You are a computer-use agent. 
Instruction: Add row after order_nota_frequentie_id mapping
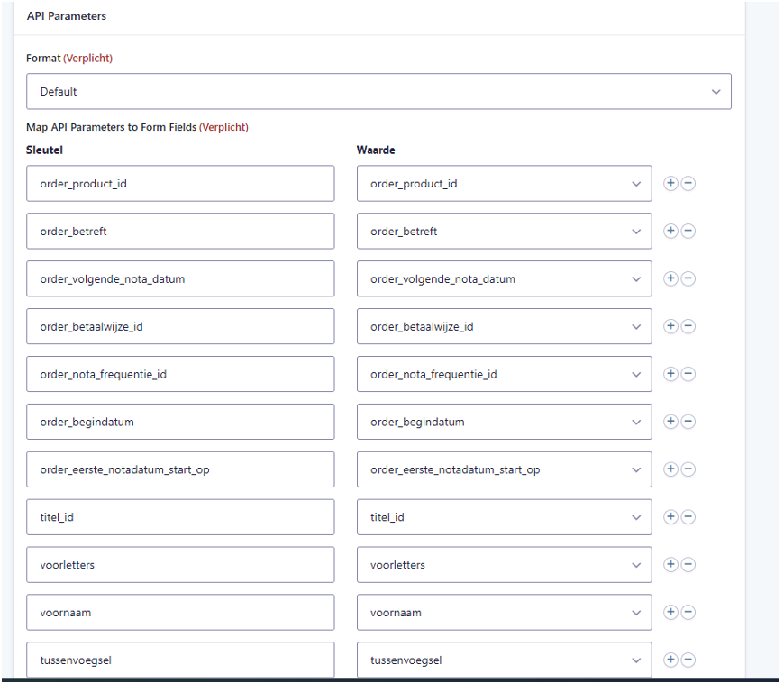670,374
